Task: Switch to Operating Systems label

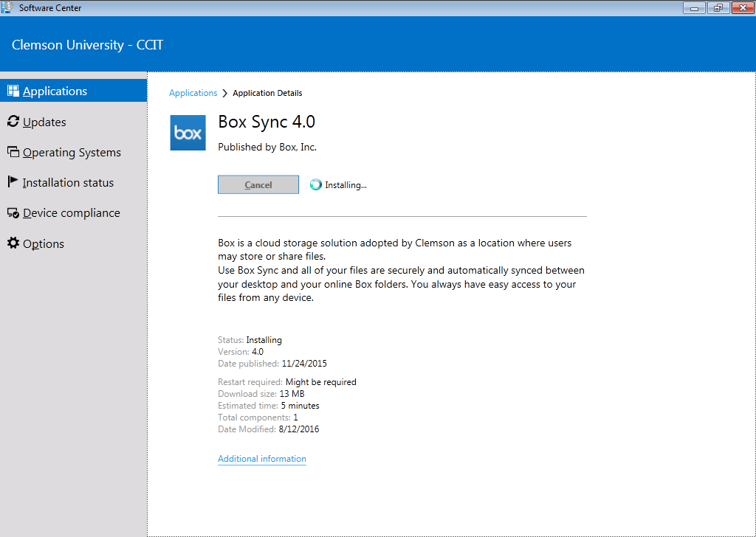Action: (72, 152)
